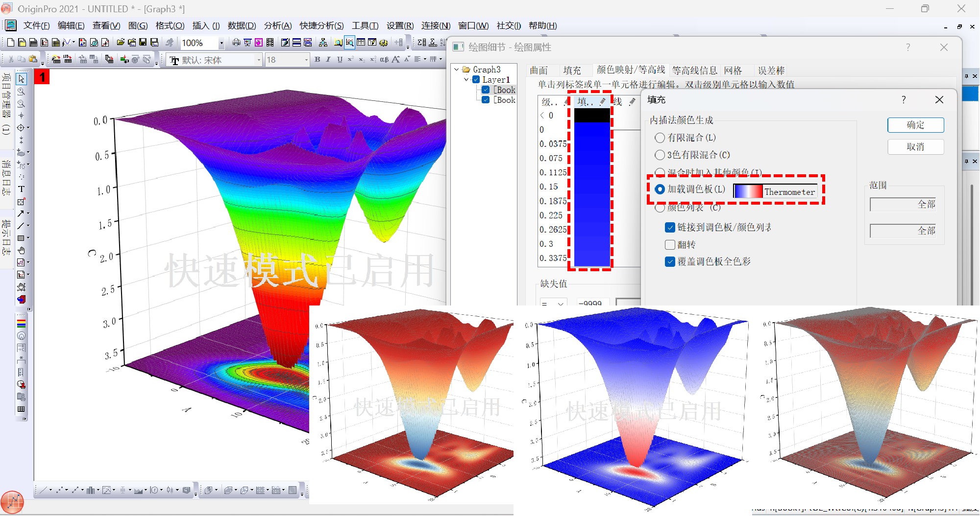Open the 分析(A) menu
The image size is (980, 516).
278,25
